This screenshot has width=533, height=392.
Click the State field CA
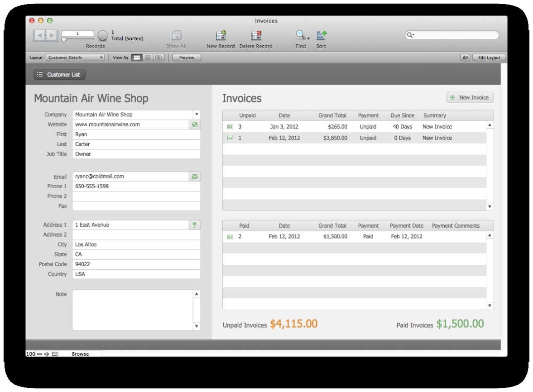tap(136, 254)
